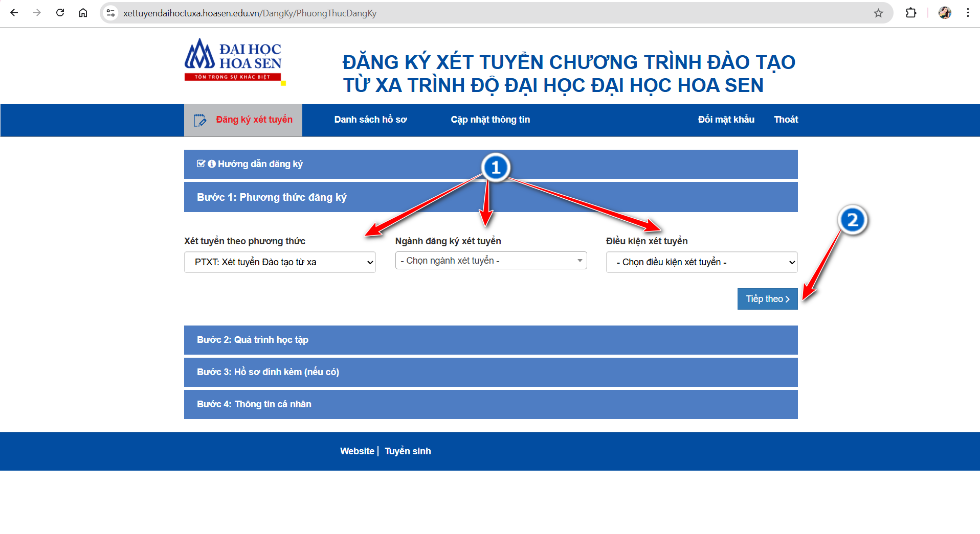Expand 'Bước 2: Quá trình học tập' section

coord(253,340)
